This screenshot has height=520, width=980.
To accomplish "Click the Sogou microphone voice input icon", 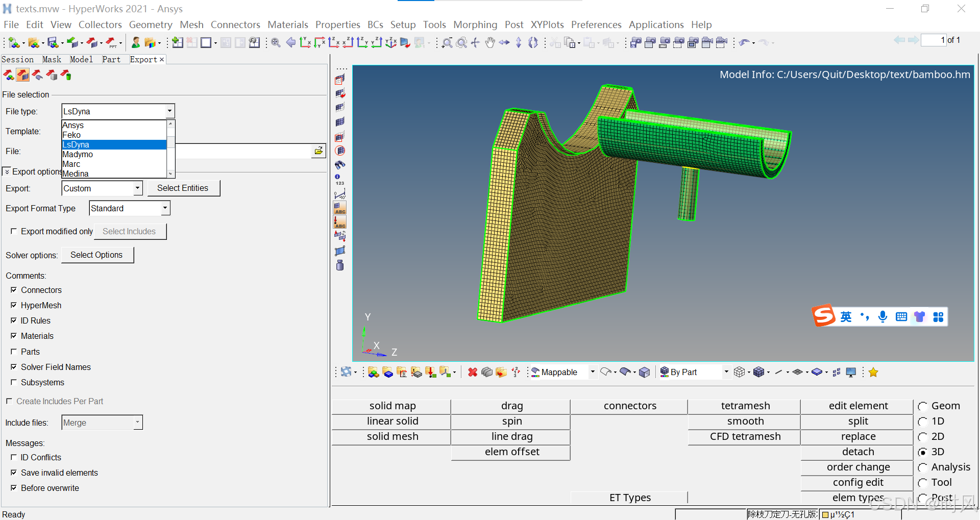I will [x=883, y=317].
